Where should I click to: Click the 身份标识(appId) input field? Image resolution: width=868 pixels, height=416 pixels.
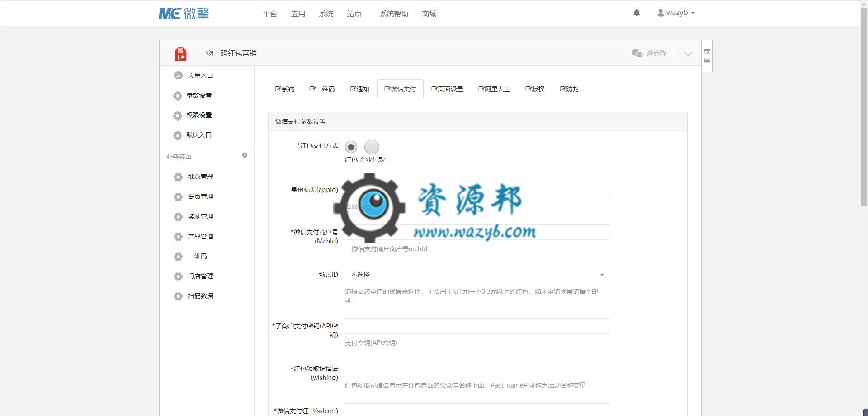pos(477,190)
